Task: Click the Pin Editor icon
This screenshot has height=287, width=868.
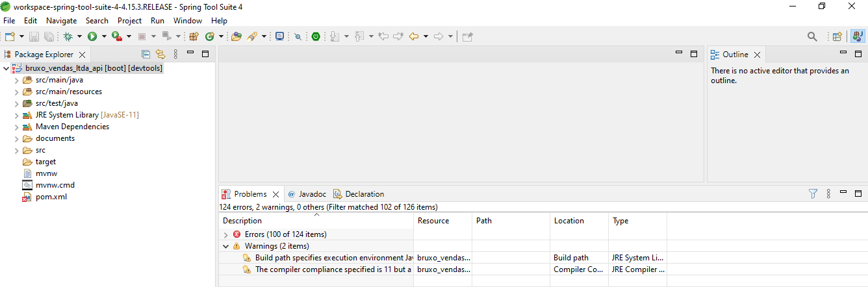Action: coord(467,36)
